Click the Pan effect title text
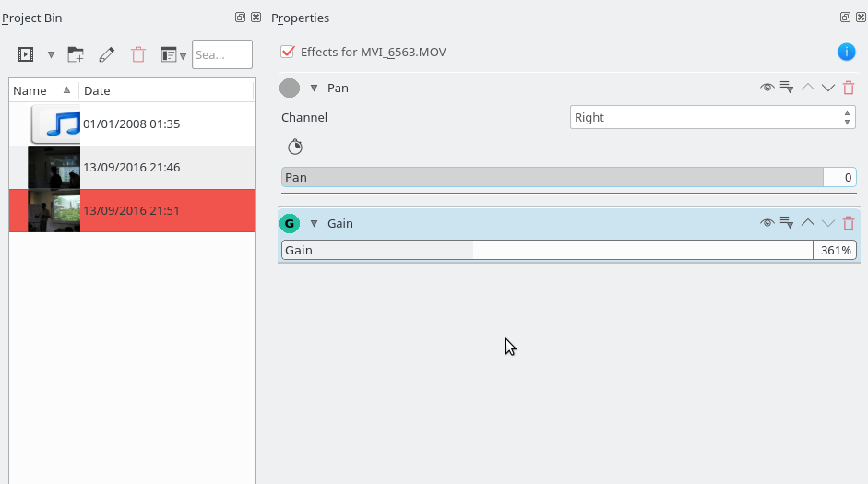Image resolution: width=868 pixels, height=484 pixels. [x=338, y=88]
